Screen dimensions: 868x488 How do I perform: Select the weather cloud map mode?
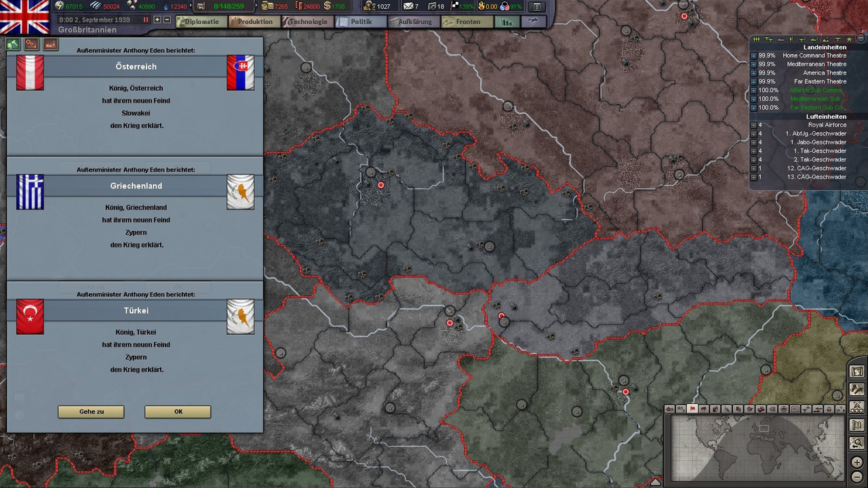tap(703, 409)
